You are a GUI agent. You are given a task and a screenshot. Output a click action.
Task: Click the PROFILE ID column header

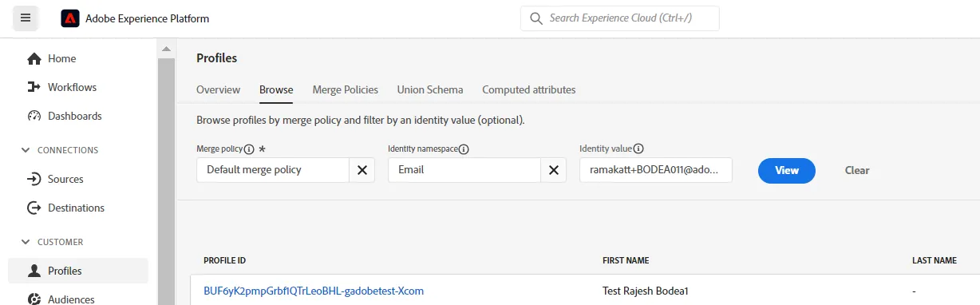(225, 260)
